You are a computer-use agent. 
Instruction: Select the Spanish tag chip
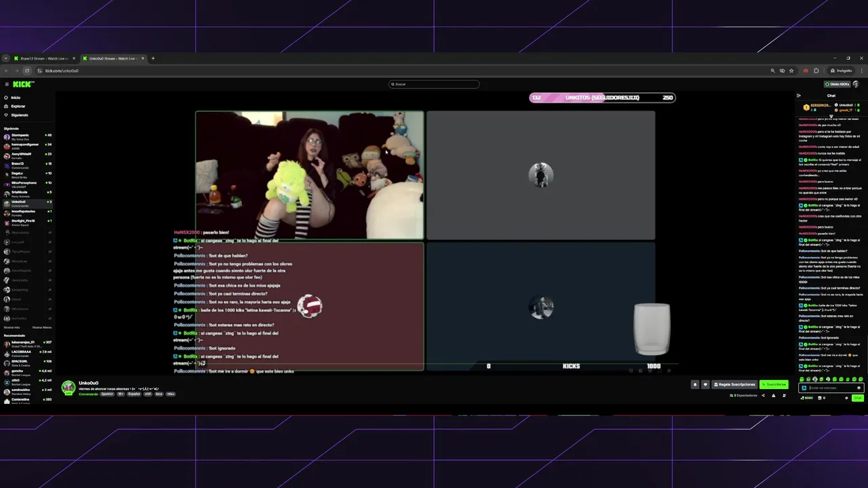(x=108, y=394)
